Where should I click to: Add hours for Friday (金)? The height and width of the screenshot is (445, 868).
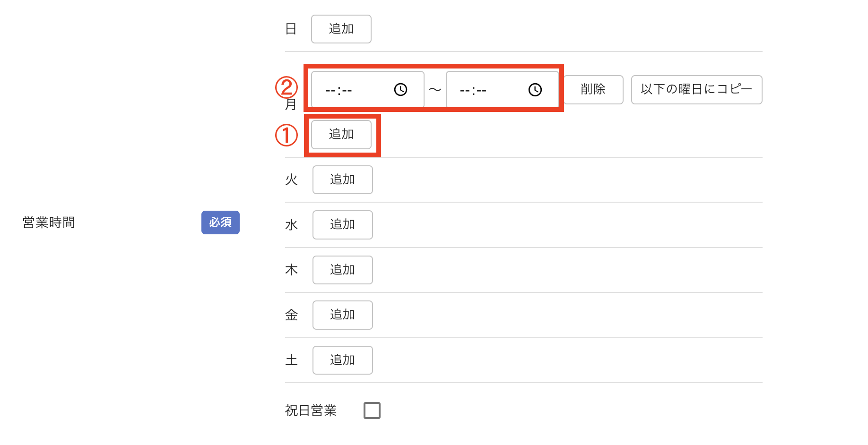(342, 315)
